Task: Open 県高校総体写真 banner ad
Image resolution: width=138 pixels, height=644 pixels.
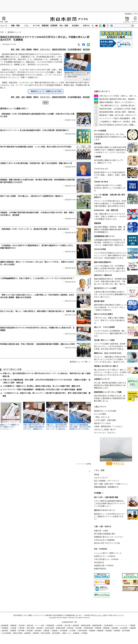Action: (x=116, y=35)
